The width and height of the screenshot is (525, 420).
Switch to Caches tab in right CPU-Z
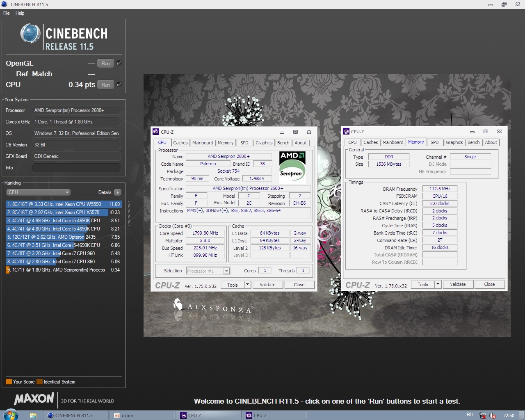[370, 142]
